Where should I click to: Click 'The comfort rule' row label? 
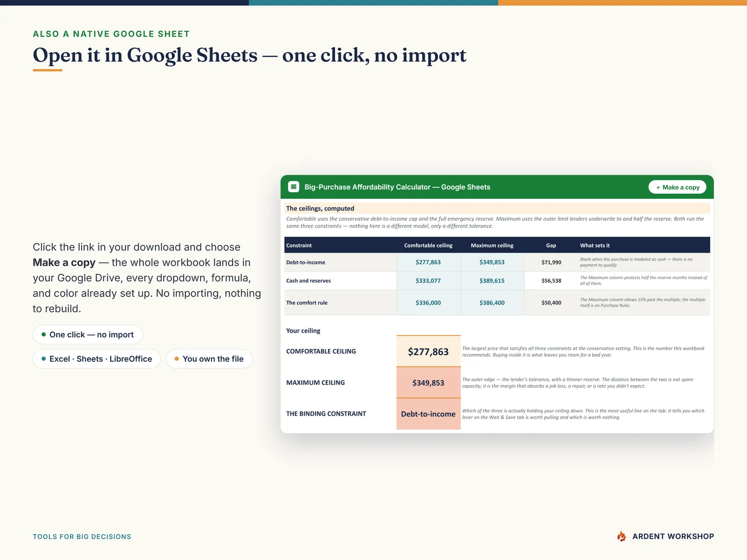point(307,302)
